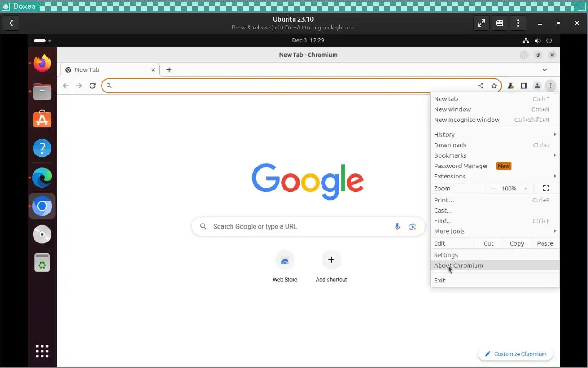Click the volume icon in top bar

tap(537, 40)
